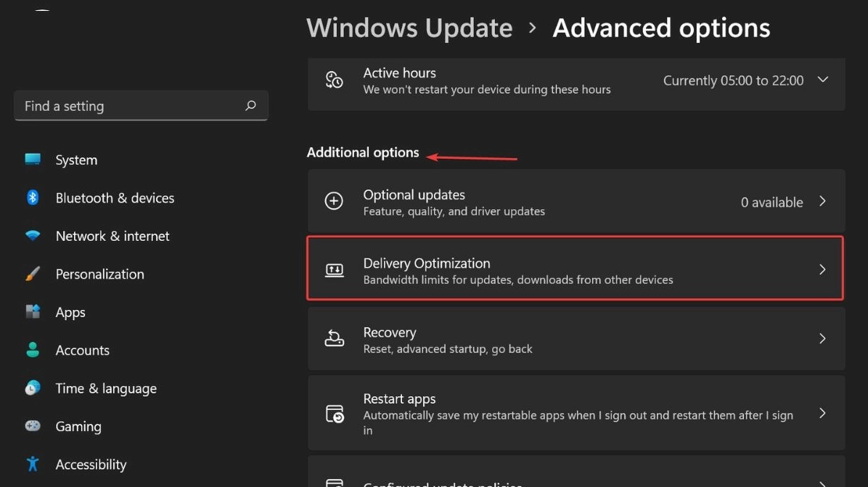Open the Apps settings category
This screenshot has height=487, width=868.
[70, 312]
